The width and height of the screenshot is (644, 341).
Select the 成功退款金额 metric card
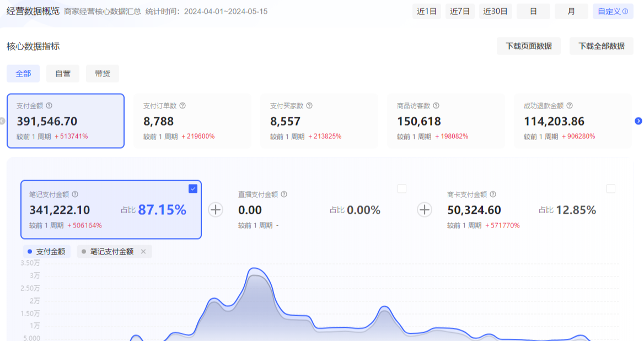click(x=573, y=121)
